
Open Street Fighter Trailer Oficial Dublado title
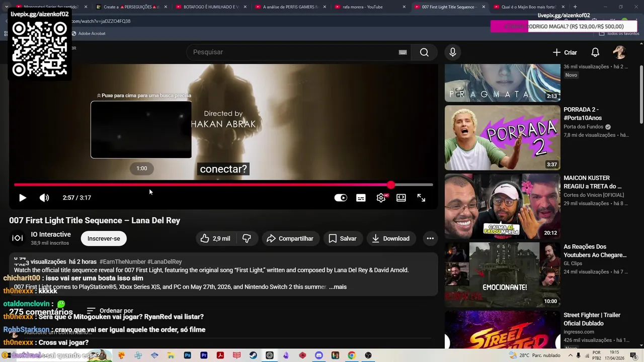592,319
